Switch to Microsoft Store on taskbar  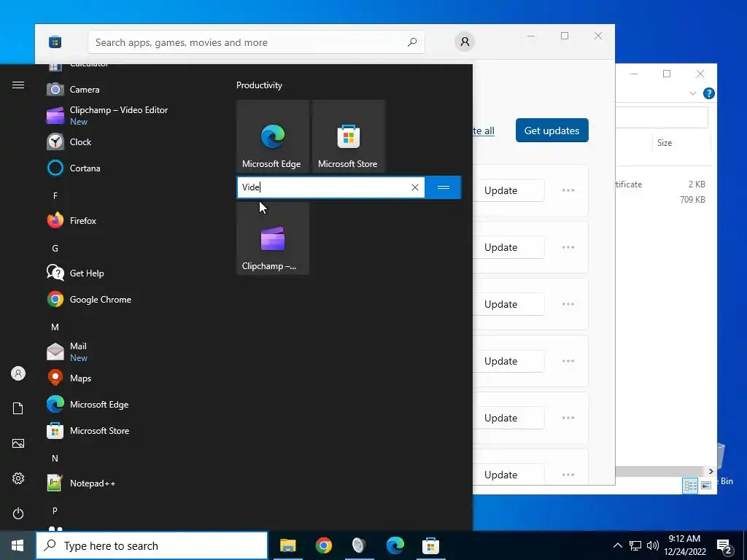point(430,545)
